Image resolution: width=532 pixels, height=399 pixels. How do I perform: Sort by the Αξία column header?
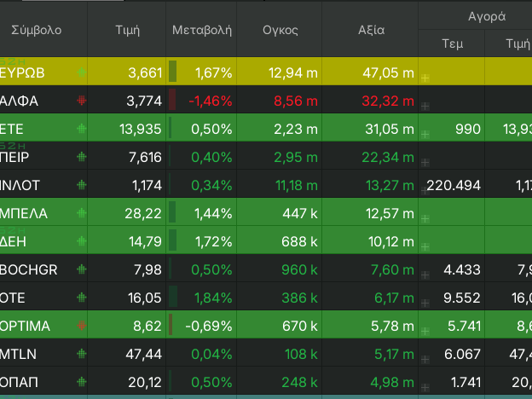(x=371, y=30)
